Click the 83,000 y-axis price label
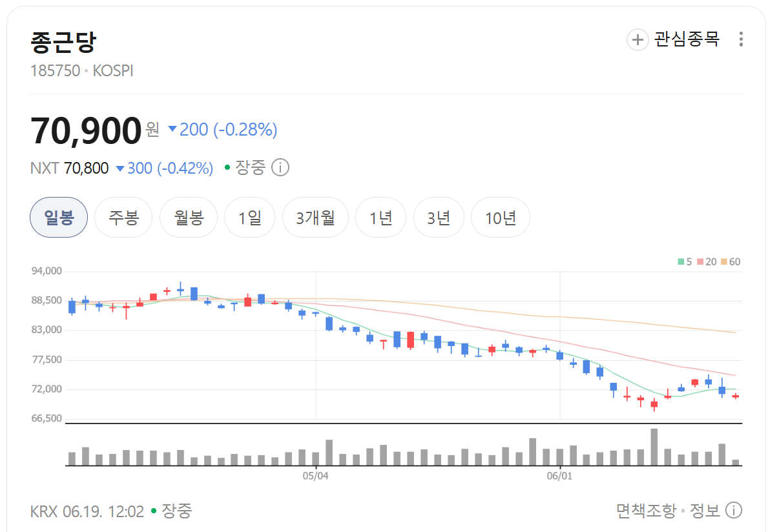768x532 pixels. pyautogui.click(x=47, y=330)
